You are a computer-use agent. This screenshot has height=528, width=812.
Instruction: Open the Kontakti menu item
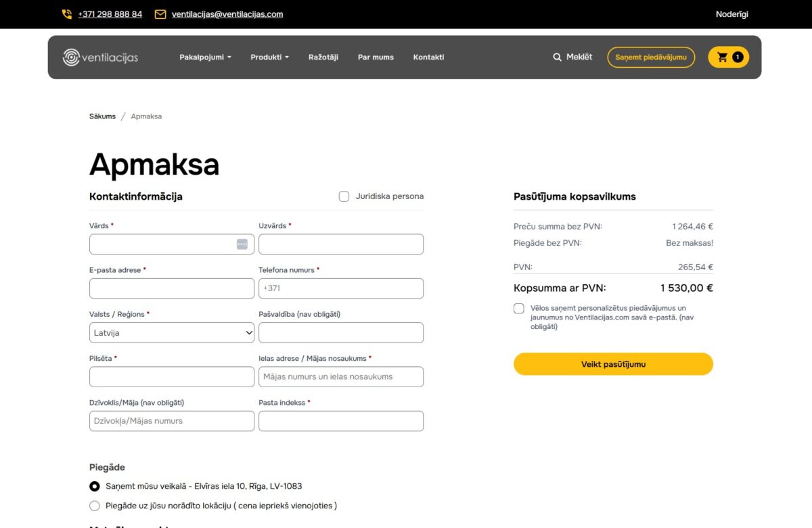[428, 58]
